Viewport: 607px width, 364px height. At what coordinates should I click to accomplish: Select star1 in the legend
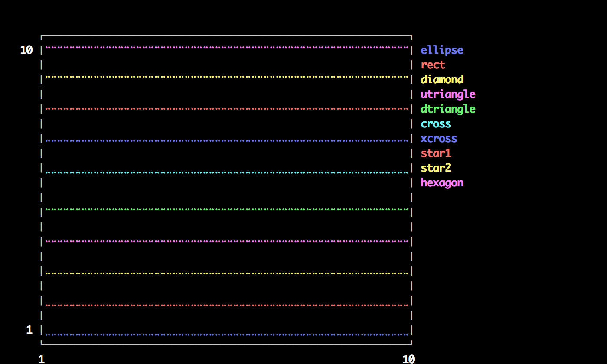(x=436, y=153)
